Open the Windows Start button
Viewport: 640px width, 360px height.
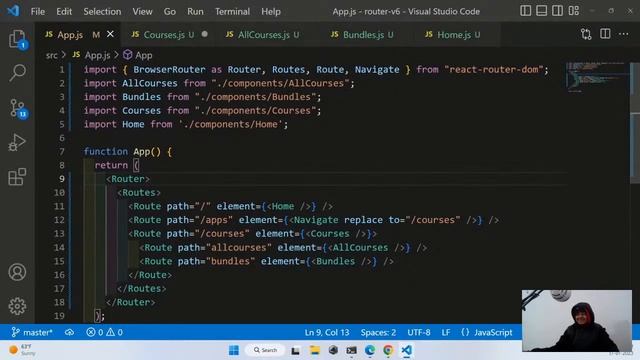(234, 350)
